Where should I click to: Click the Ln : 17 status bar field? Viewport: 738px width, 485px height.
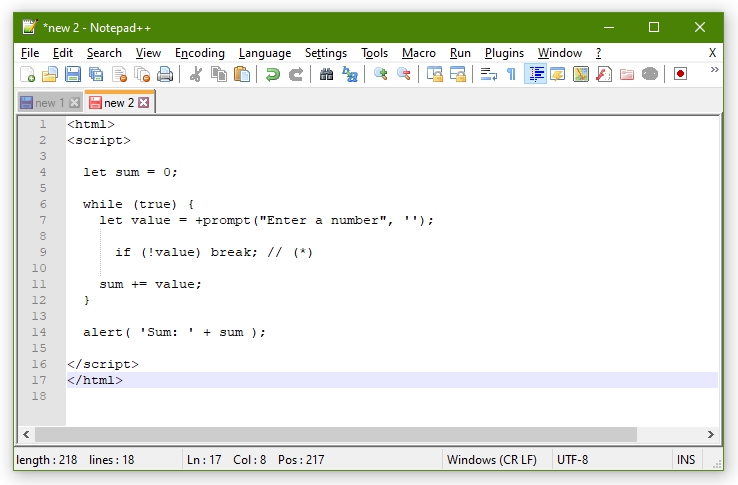[204, 460]
